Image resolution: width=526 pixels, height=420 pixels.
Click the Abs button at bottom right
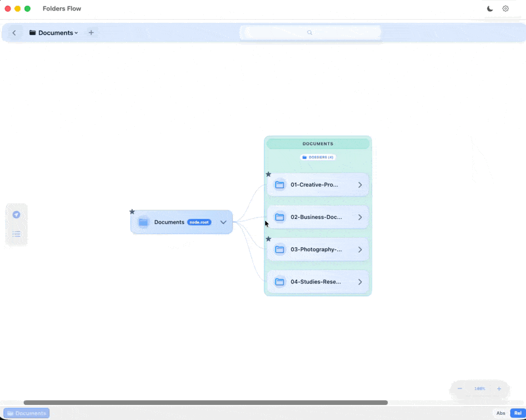(500, 413)
